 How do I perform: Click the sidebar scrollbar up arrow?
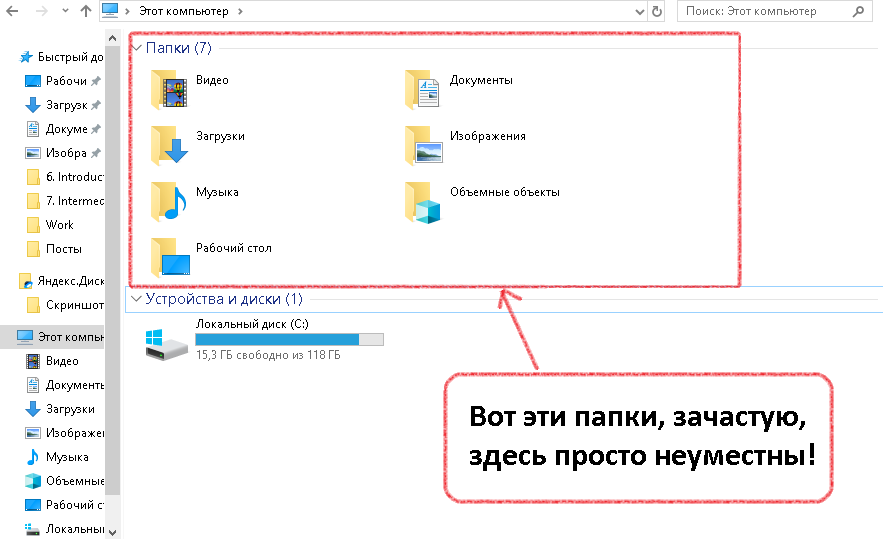[x=112, y=38]
